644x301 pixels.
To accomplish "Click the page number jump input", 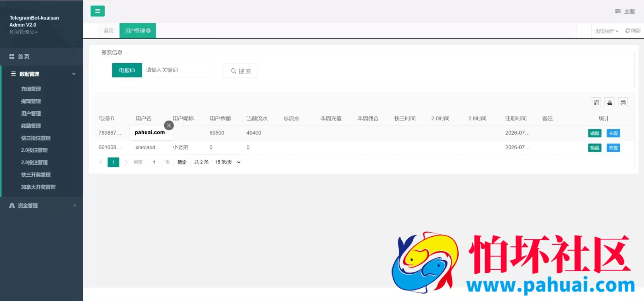I will pos(154,162).
